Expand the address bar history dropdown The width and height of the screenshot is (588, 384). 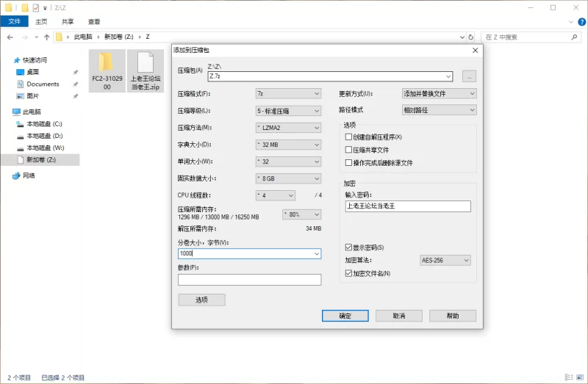pos(462,37)
